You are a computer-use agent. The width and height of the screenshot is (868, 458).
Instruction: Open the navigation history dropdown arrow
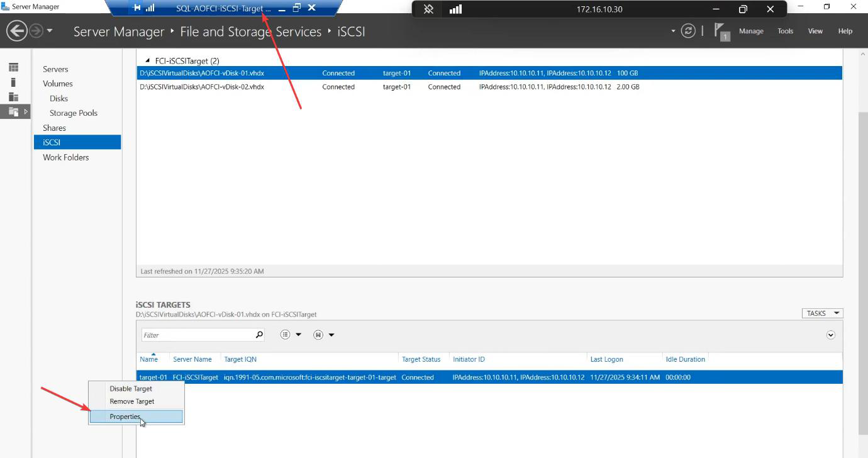coord(50,31)
